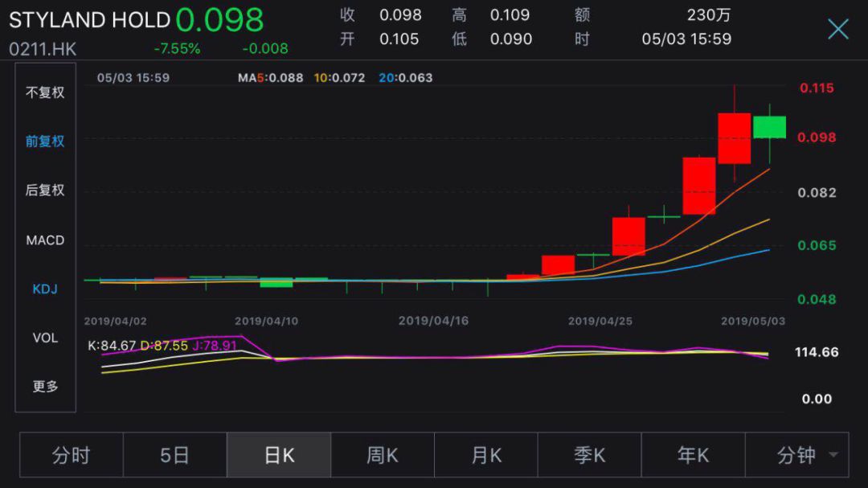Viewport: 868px width, 488px height.
Task: Click the J:78.91 indicator value
Action: (x=215, y=346)
